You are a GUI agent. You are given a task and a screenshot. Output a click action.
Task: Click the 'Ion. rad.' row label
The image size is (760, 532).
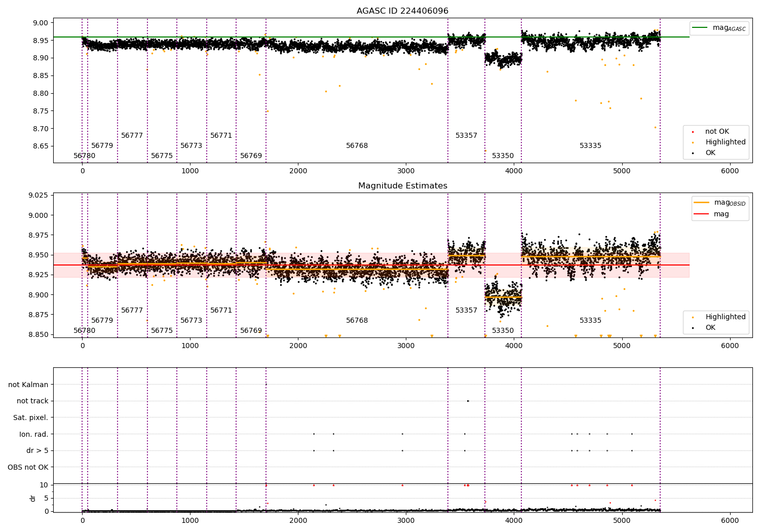34,435
